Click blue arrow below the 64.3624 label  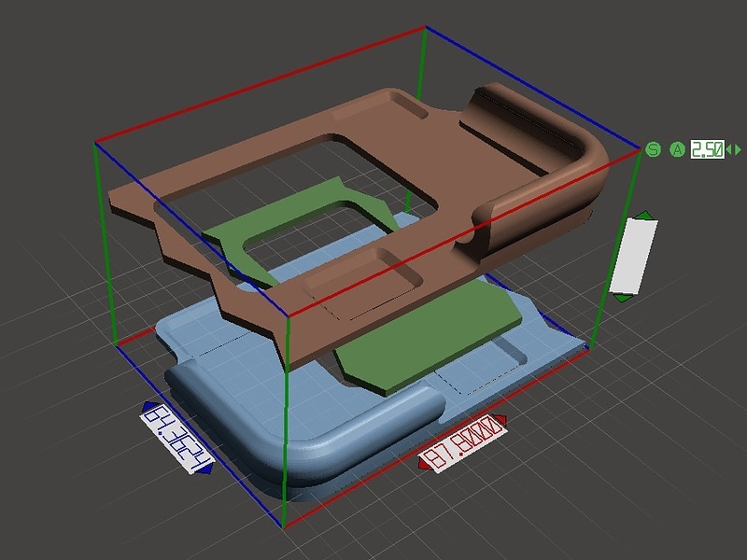204,469
